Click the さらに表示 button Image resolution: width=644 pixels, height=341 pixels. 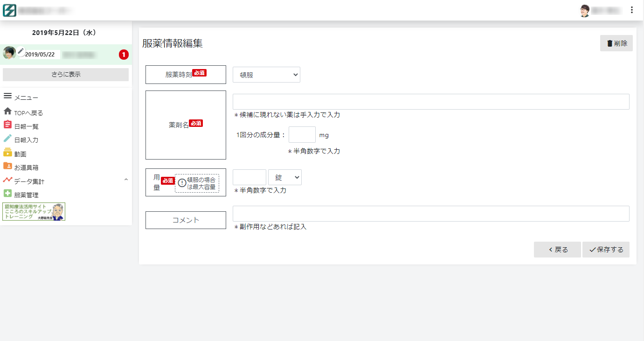66,75
